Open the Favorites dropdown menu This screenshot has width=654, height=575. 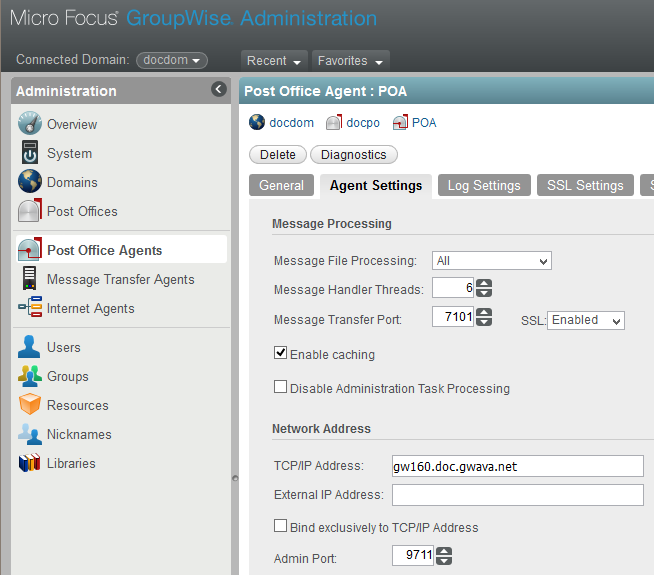(x=350, y=61)
